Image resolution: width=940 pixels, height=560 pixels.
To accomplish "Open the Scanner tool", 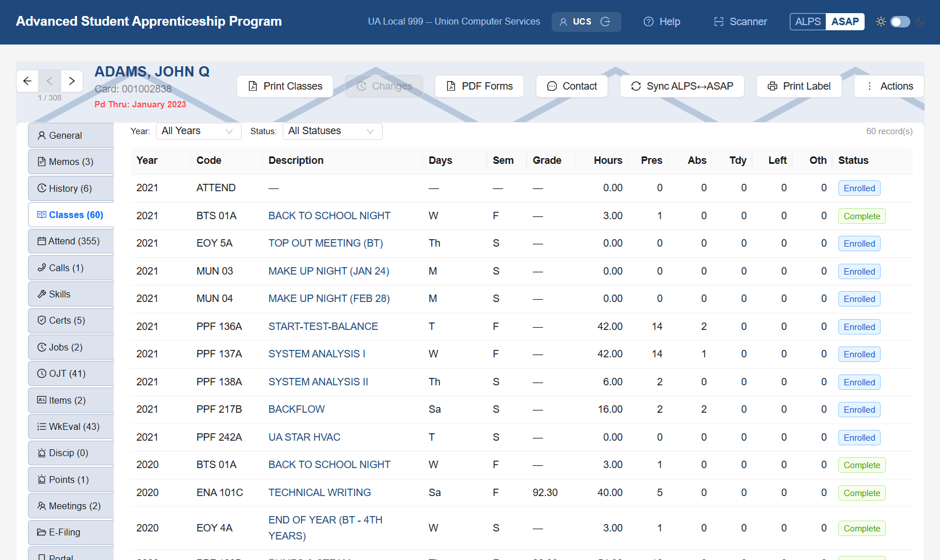I will [740, 22].
